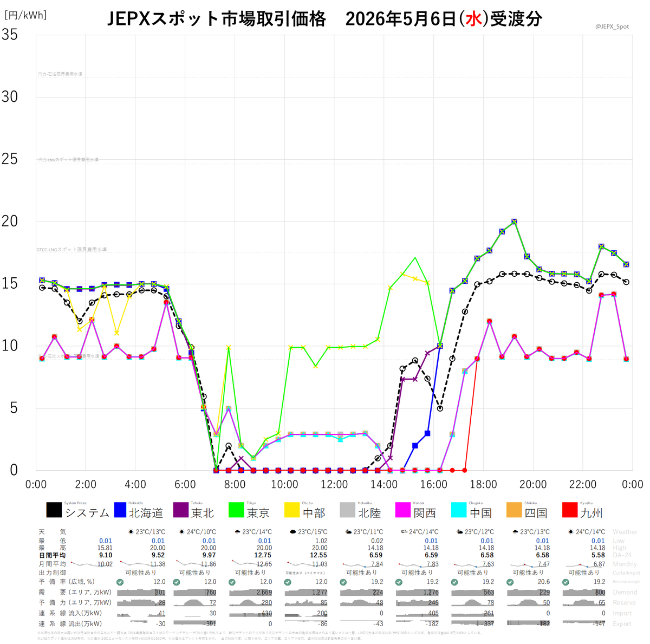
Task: Click the System price dip marker at 5
Action: tap(440, 408)
